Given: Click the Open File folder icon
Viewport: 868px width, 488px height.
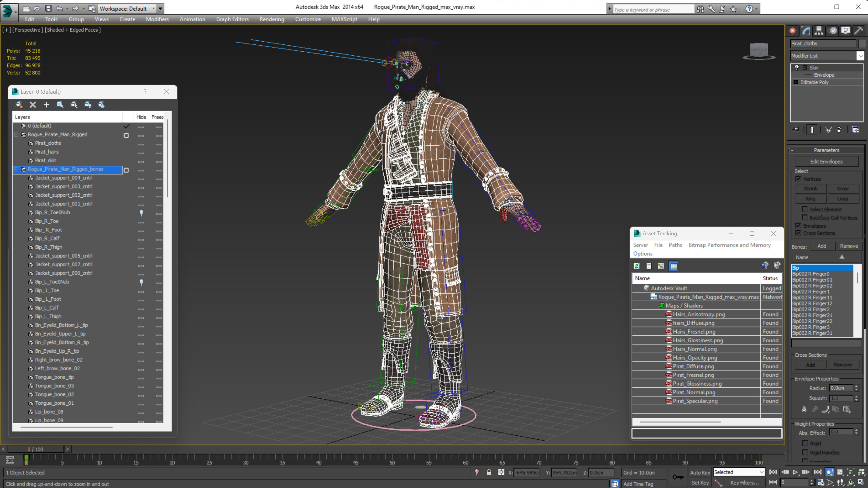Looking at the screenshot, I should click(37, 9).
